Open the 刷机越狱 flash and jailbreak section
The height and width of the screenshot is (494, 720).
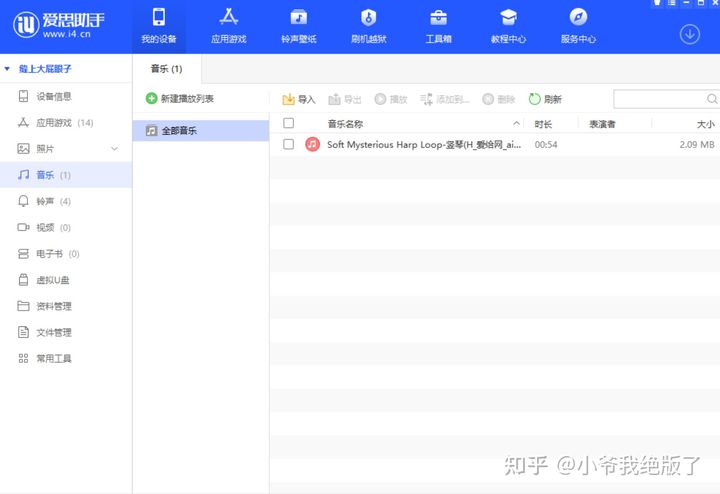pyautogui.click(x=369, y=26)
